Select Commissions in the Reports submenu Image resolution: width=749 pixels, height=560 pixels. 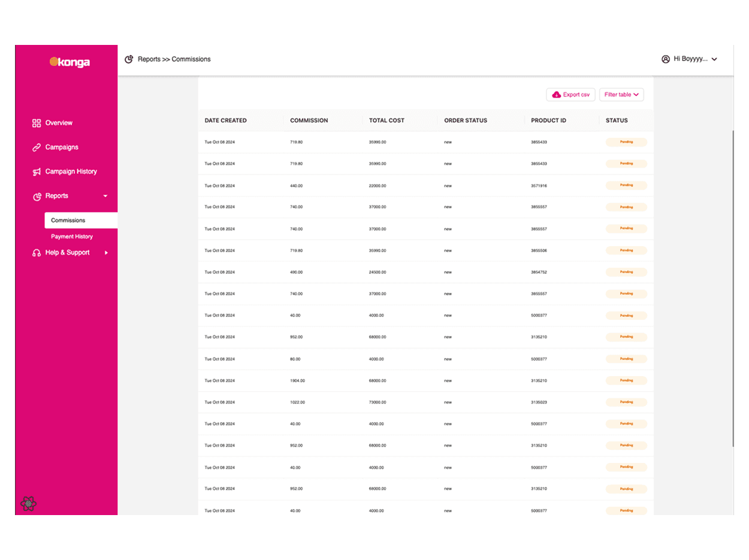68,220
